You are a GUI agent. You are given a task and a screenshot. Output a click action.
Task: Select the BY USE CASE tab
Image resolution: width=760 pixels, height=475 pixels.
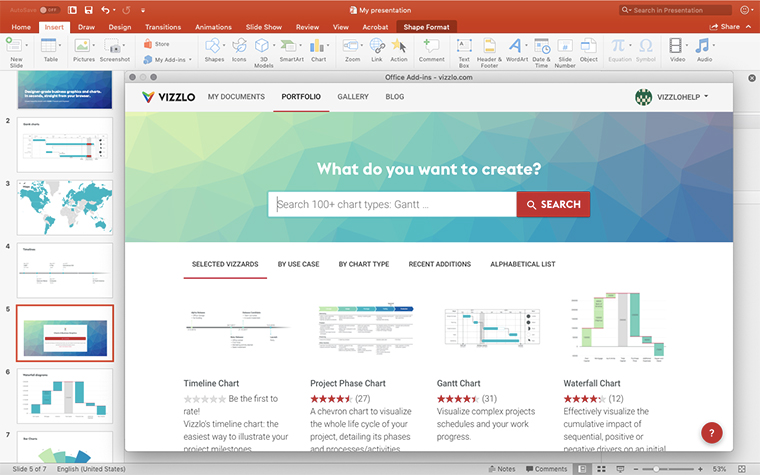(x=299, y=264)
